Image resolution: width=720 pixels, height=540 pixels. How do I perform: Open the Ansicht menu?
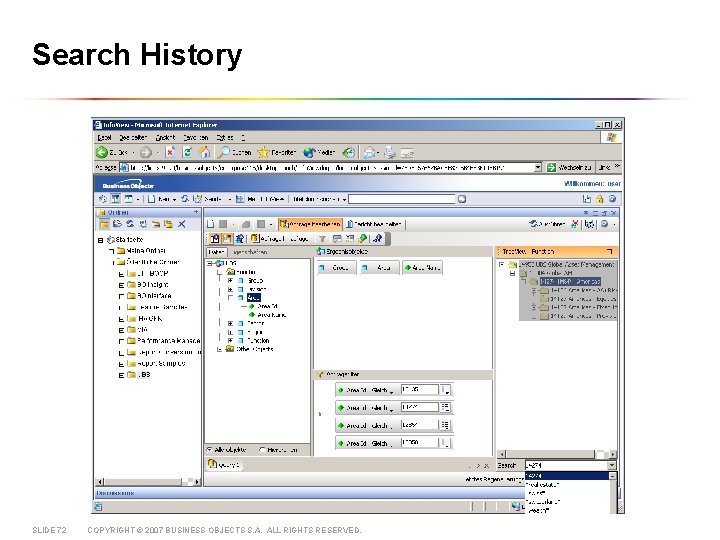click(x=165, y=137)
